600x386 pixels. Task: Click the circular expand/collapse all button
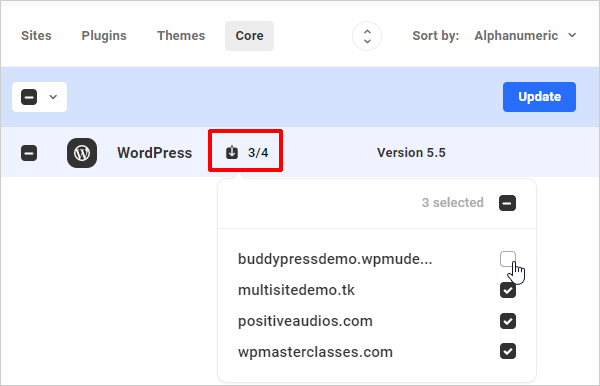pyautogui.click(x=367, y=36)
